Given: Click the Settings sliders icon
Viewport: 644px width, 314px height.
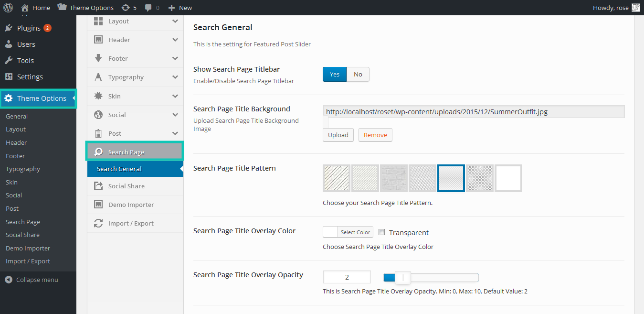Looking at the screenshot, I should click(9, 77).
